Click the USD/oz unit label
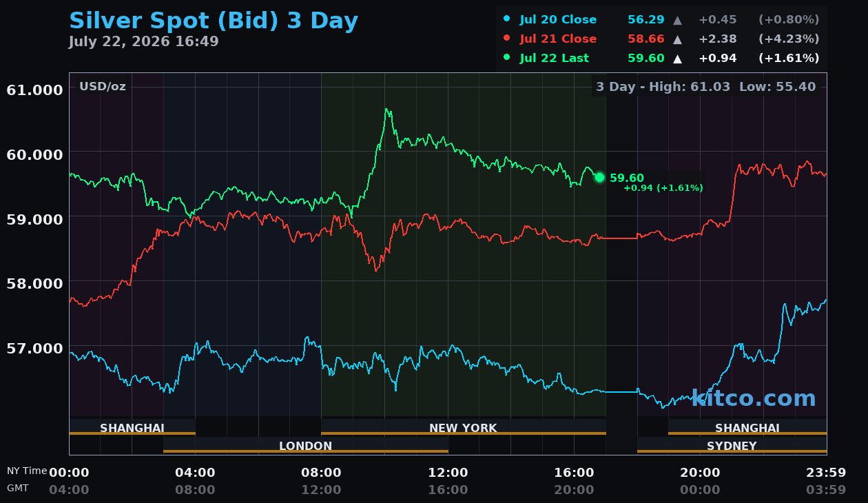The image size is (868, 503). click(103, 87)
